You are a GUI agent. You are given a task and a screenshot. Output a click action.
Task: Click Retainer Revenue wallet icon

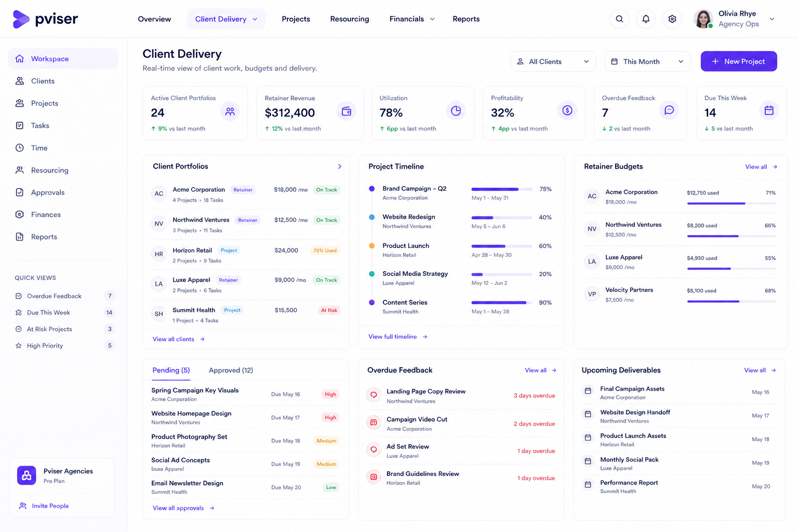coord(346,111)
